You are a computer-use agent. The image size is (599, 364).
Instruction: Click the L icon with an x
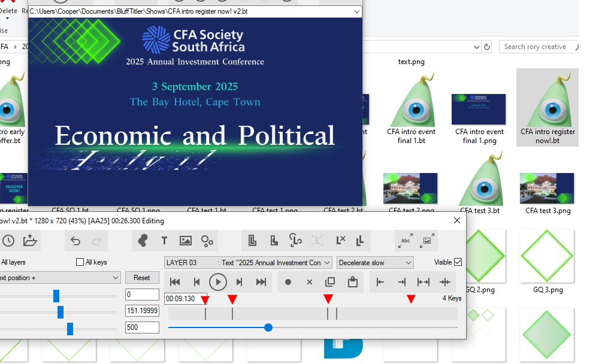[x=340, y=240]
